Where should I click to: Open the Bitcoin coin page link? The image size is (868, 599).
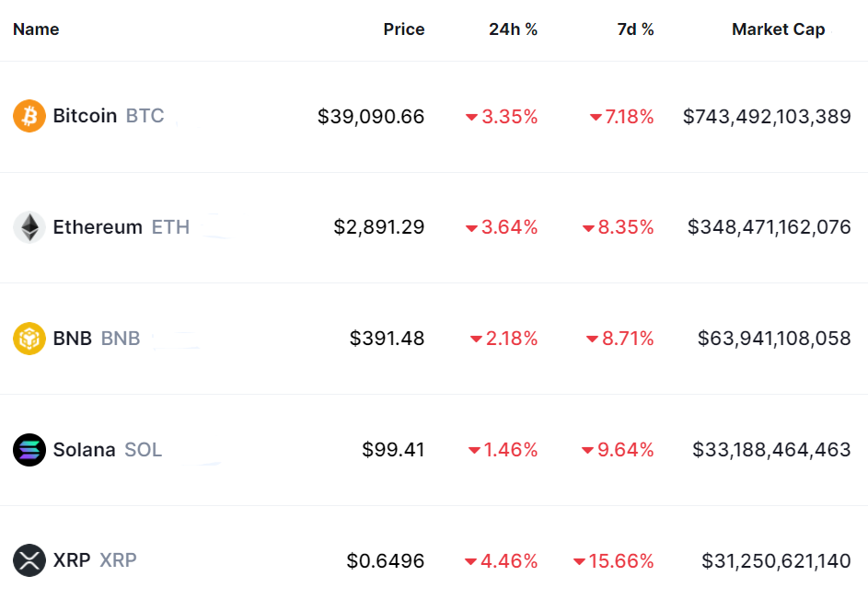coord(85,116)
